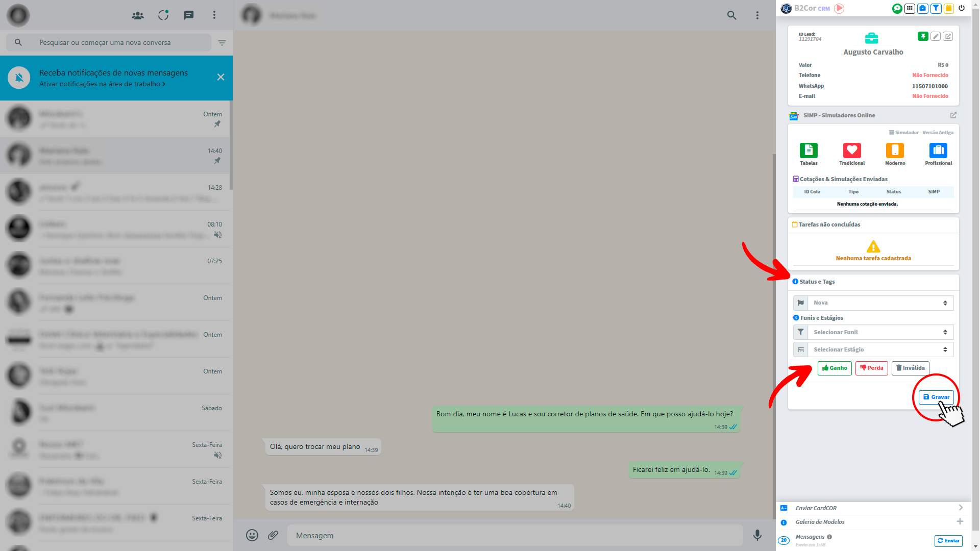
Task: Open the yellow calendar icon in CRM header
Action: pyautogui.click(x=949, y=8)
